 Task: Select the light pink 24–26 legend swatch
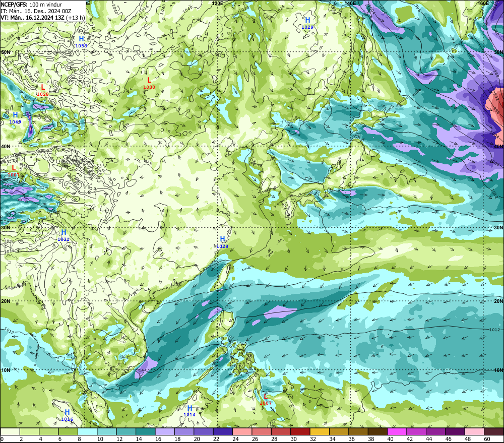click(x=242, y=432)
